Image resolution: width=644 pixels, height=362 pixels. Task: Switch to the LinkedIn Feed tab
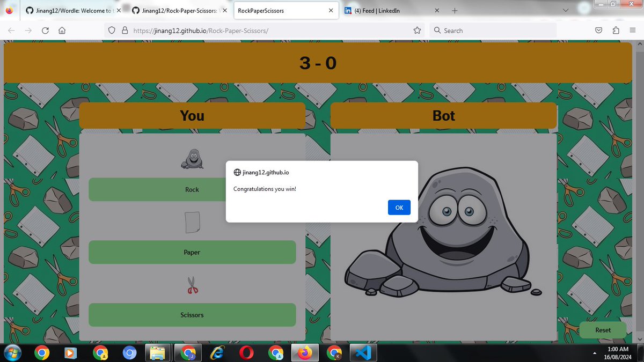(x=392, y=10)
